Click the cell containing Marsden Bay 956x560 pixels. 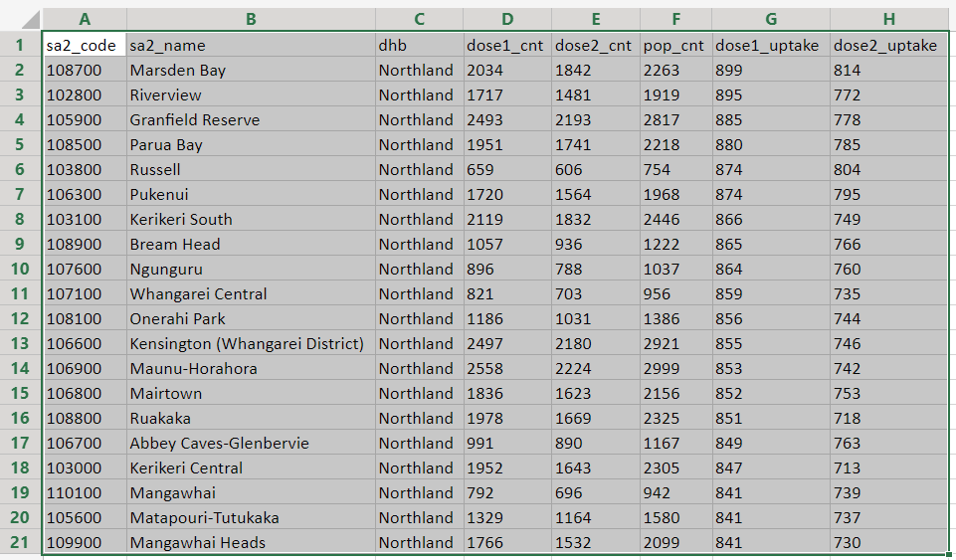coord(251,71)
